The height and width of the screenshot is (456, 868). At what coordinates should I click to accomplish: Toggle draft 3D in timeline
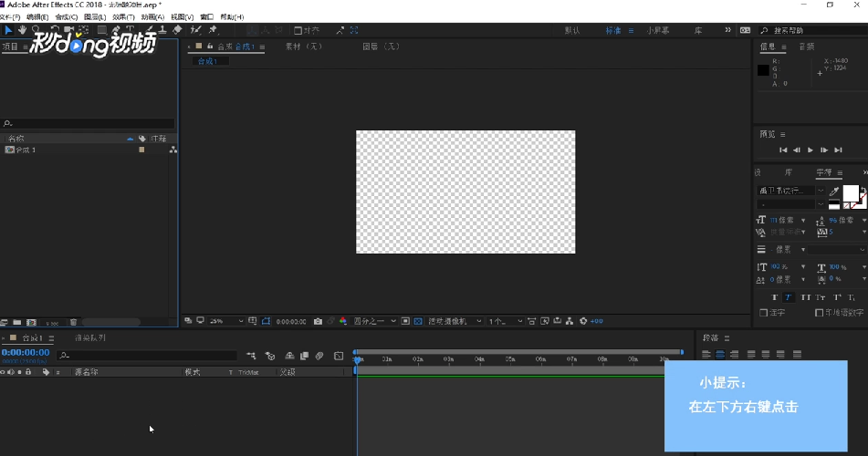pyautogui.click(x=270, y=356)
